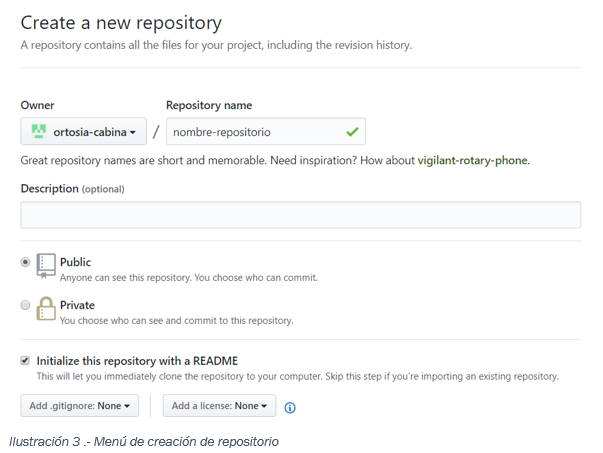
Task: Expand the Add .gitignore dropdown
Action: [80, 406]
